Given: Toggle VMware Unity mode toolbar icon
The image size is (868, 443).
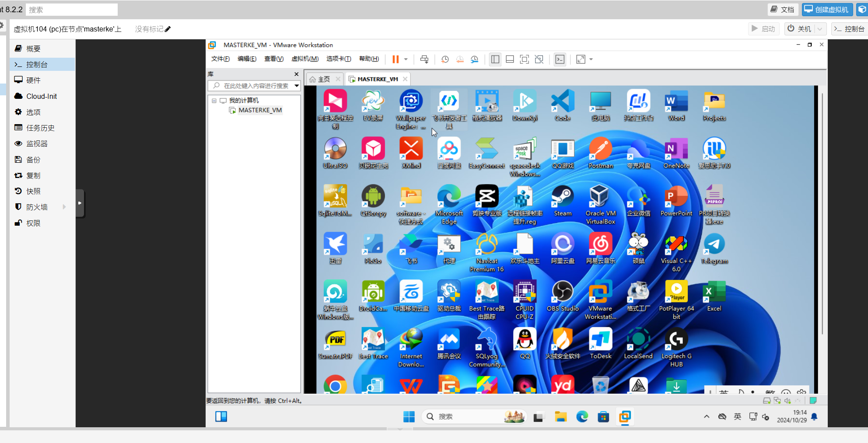Looking at the screenshot, I should coord(539,59).
